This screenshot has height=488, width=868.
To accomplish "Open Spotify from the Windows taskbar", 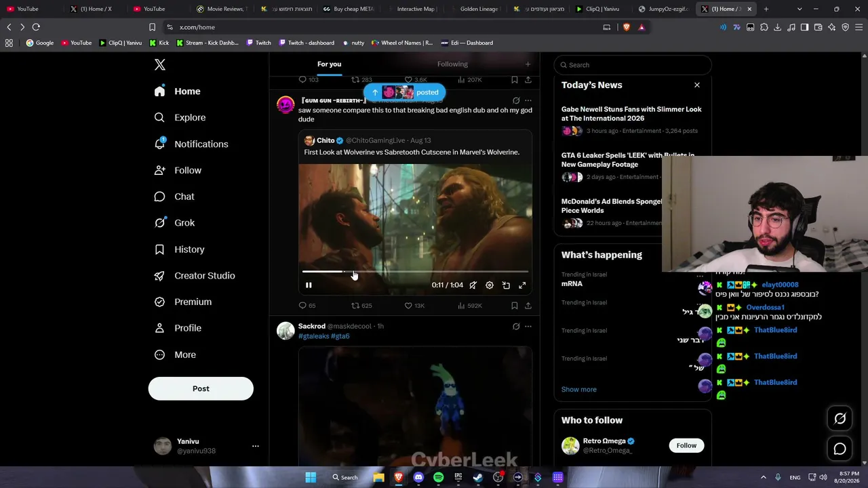I will tap(438, 477).
